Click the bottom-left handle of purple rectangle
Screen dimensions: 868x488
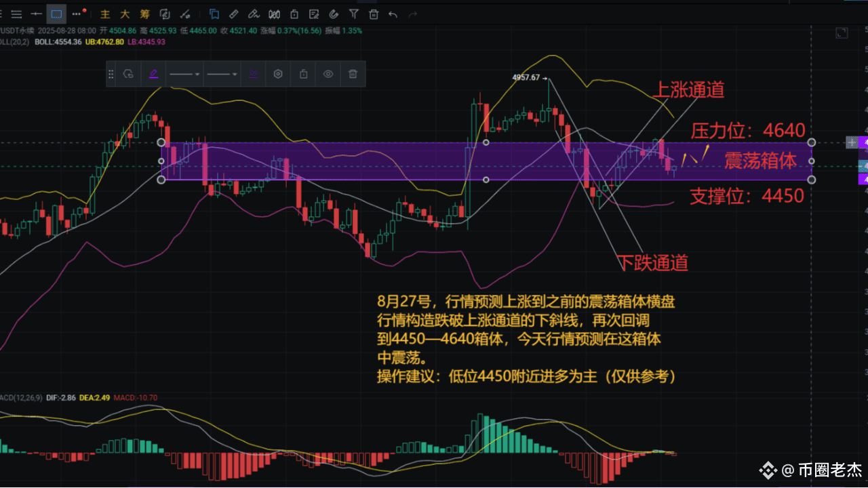tap(161, 180)
